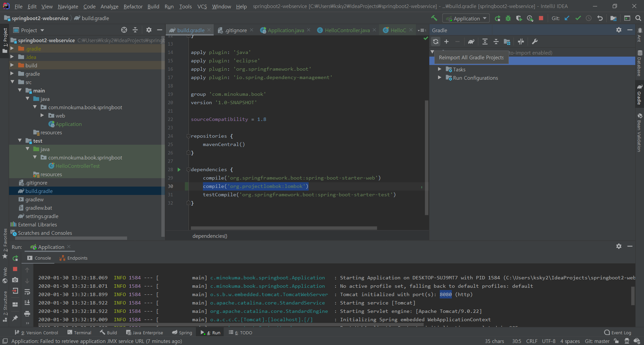The width and height of the screenshot is (644, 345).
Task: Click the Exit application icon in Run panel
Action: click(15, 291)
